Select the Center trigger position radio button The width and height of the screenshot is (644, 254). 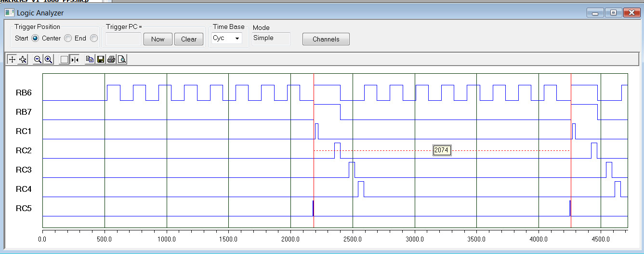[x=68, y=39]
